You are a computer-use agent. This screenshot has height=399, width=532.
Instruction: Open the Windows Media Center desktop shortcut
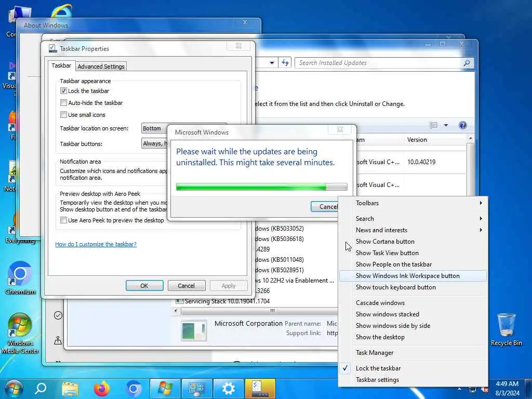click(x=20, y=333)
